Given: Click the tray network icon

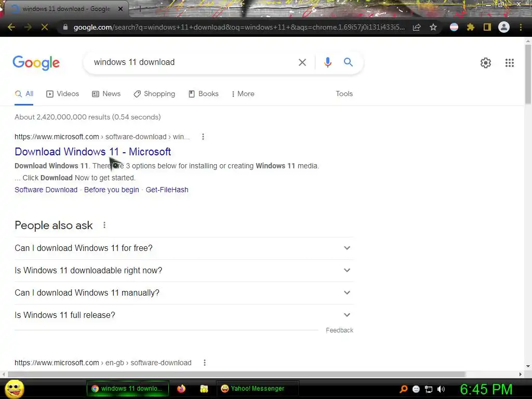Looking at the screenshot, I should [429, 390].
